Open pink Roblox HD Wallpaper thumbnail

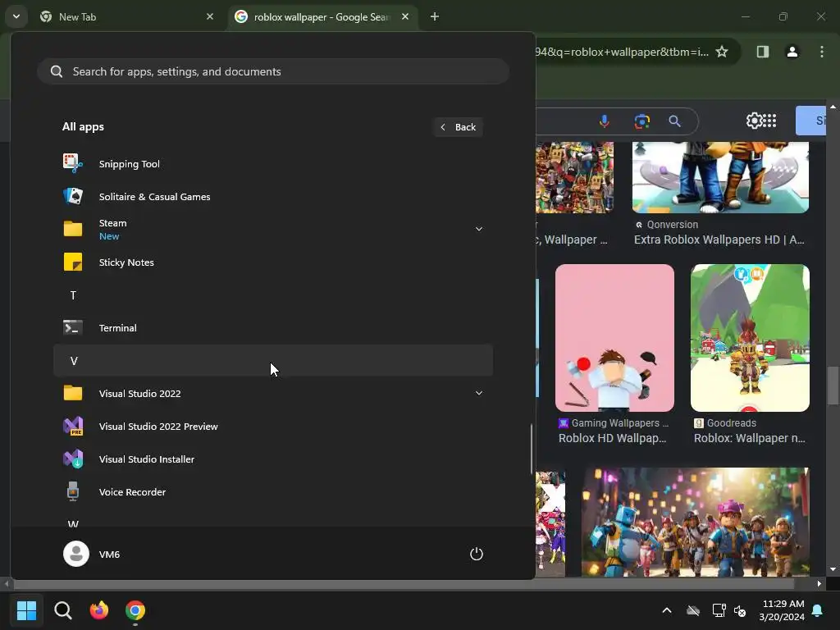click(614, 337)
